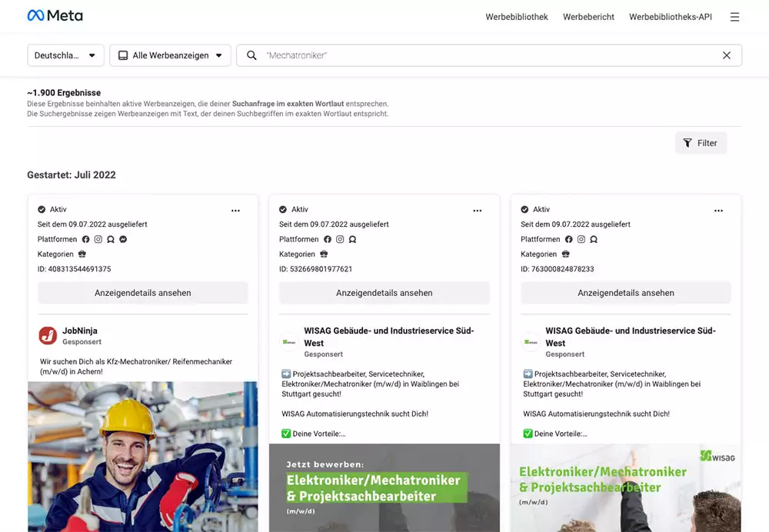The width and height of the screenshot is (769, 532).
Task: Click Audience Network icon on JobNinja ad
Action: (x=111, y=239)
